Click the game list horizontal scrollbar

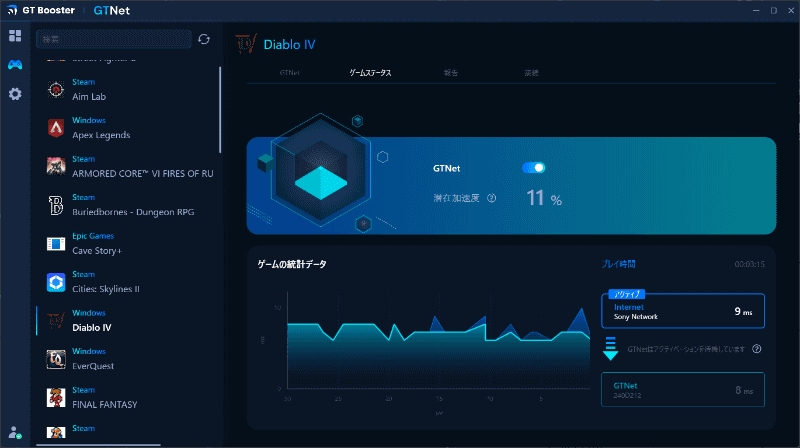[x=98, y=445]
